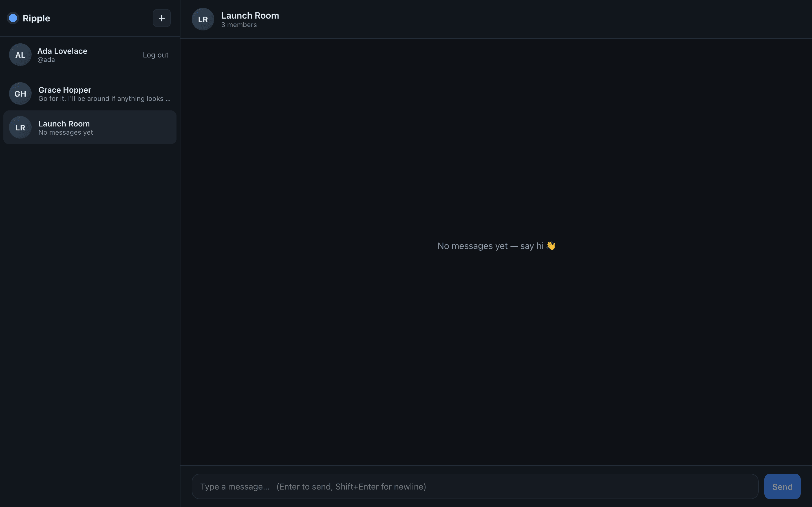Click the GH avatar for Grace Hopper
Image resolution: width=812 pixels, height=507 pixels.
click(x=20, y=94)
